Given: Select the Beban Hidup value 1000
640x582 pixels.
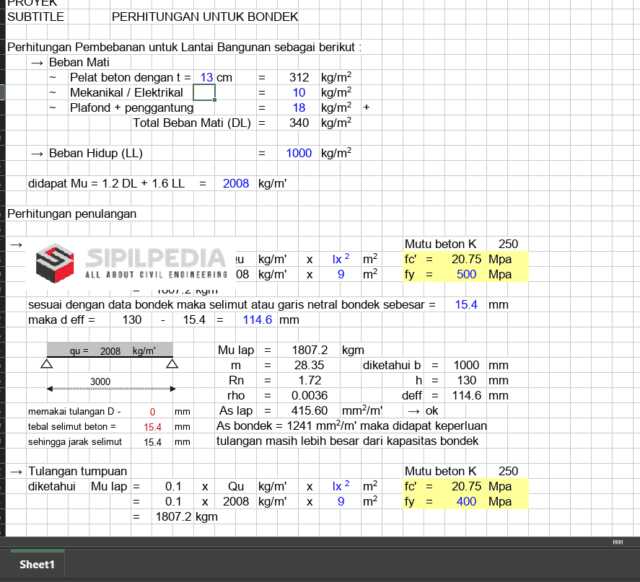Looking at the screenshot, I should tap(298, 153).
